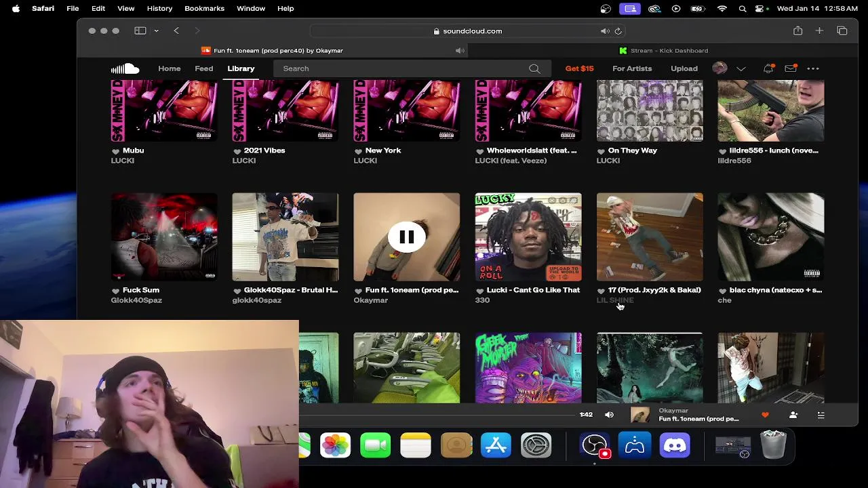The image size is (868, 488).
Task: Open the Trash in the Dock
Action: [x=773, y=445]
